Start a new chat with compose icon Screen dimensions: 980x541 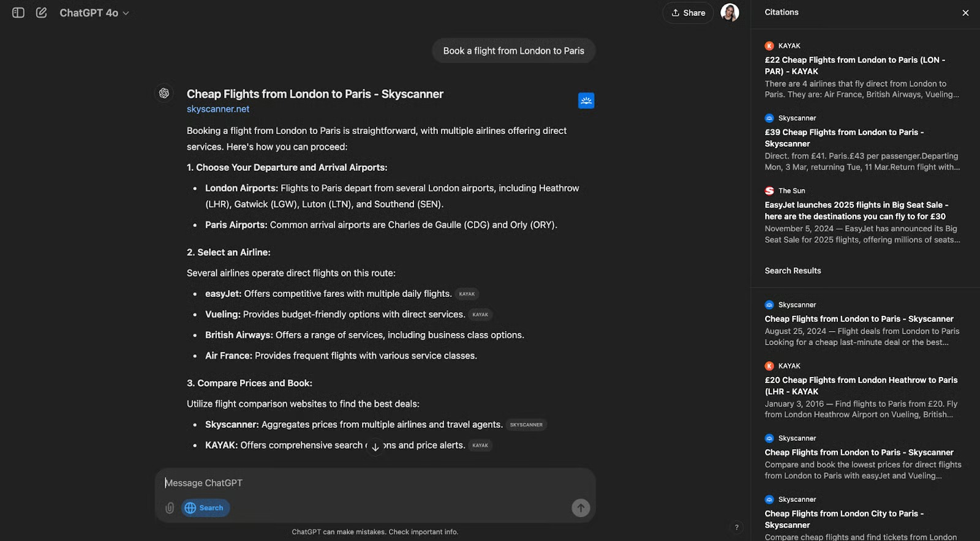click(41, 13)
